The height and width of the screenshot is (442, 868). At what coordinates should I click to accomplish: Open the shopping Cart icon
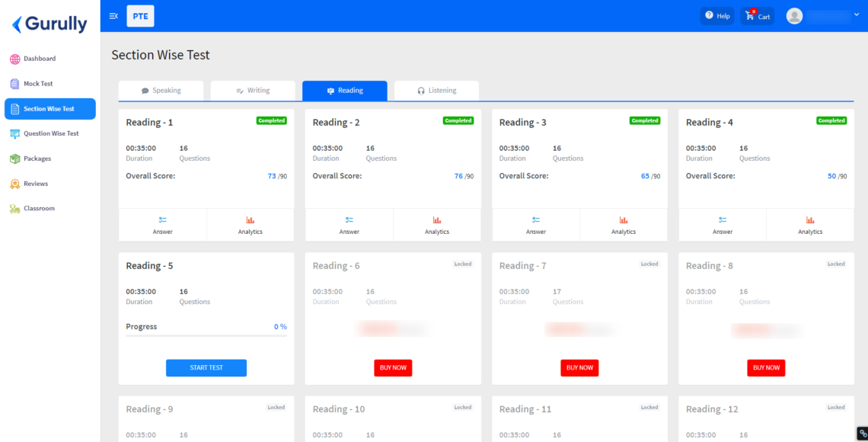pos(752,16)
